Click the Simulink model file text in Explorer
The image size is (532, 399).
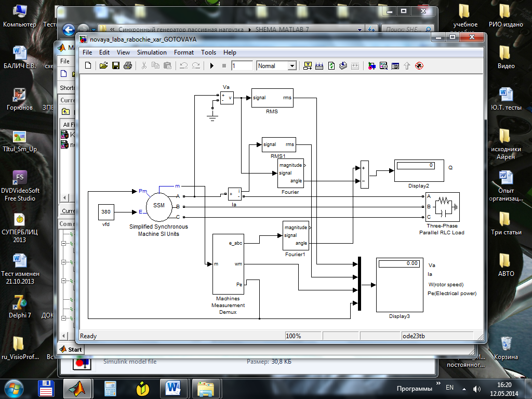pyautogui.click(x=130, y=362)
